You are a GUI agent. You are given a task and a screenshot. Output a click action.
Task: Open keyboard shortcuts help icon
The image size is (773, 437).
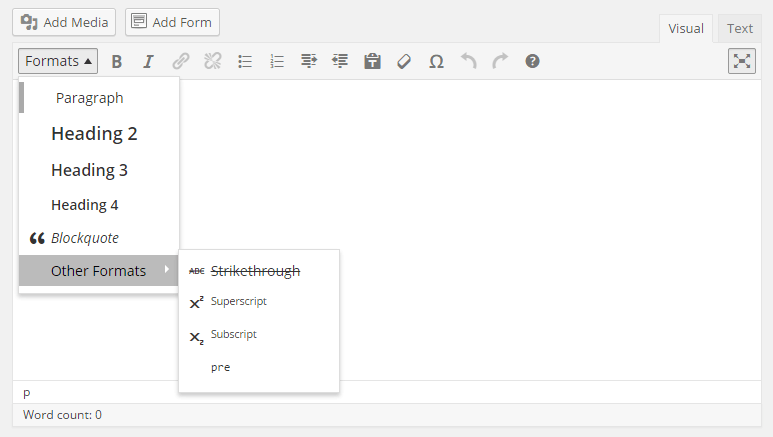532,61
